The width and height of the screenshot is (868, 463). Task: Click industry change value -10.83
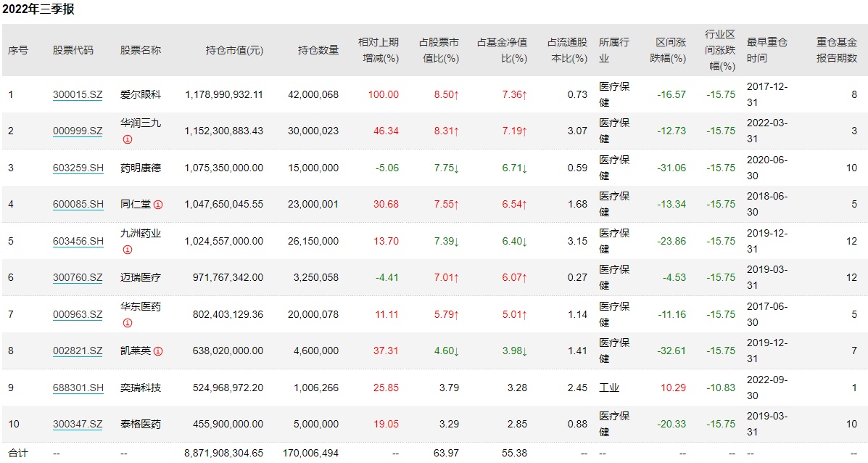pos(721,388)
